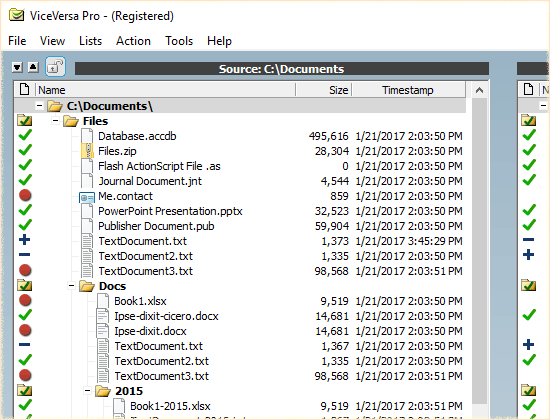Click blue minus icon next to Docs TextDocument.txt
The width and height of the screenshot is (550, 420).
[25, 345]
